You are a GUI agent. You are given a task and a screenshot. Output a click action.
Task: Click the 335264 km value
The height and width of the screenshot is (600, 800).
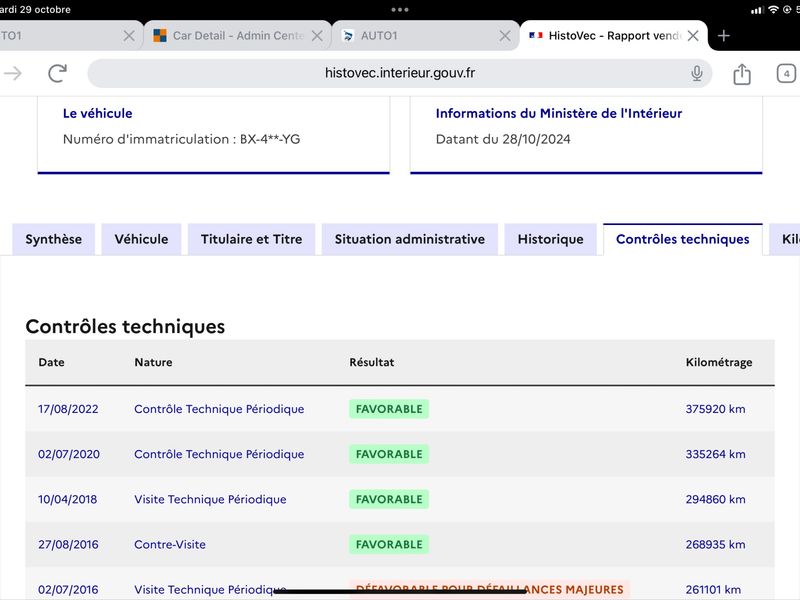coord(715,454)
